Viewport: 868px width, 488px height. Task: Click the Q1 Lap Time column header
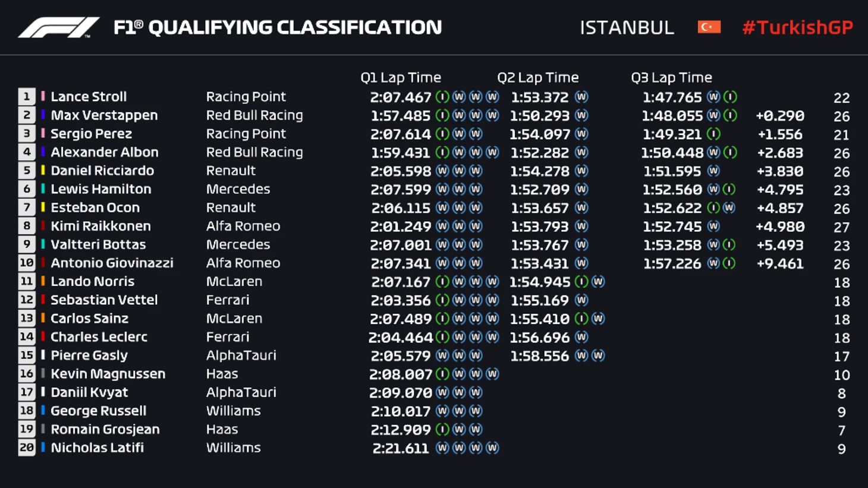pos(401,78)
